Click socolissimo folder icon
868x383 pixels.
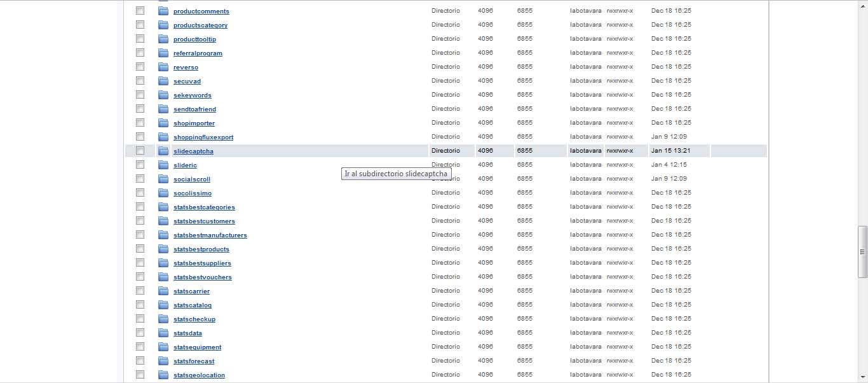pos(163,193)
